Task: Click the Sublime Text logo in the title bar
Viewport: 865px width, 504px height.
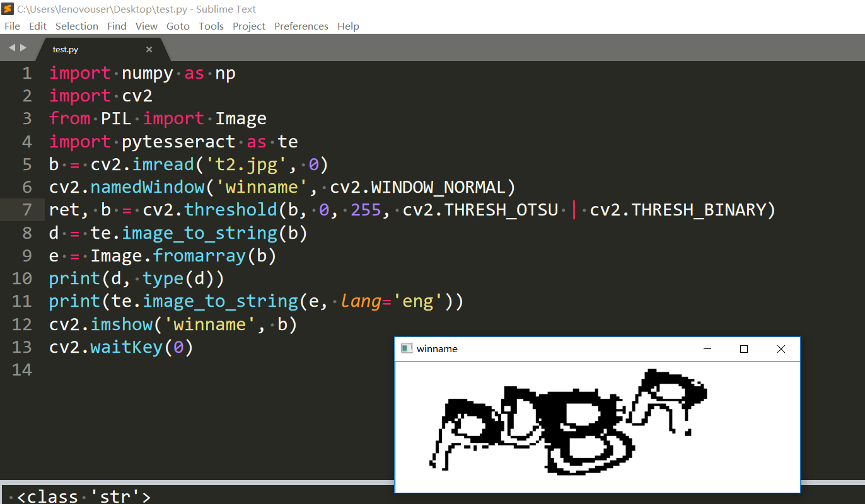Action: click(8, 9)
